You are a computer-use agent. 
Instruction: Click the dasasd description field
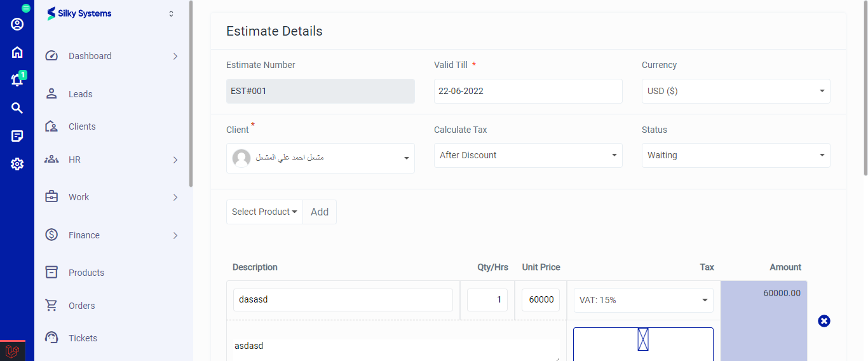[343, 299]
